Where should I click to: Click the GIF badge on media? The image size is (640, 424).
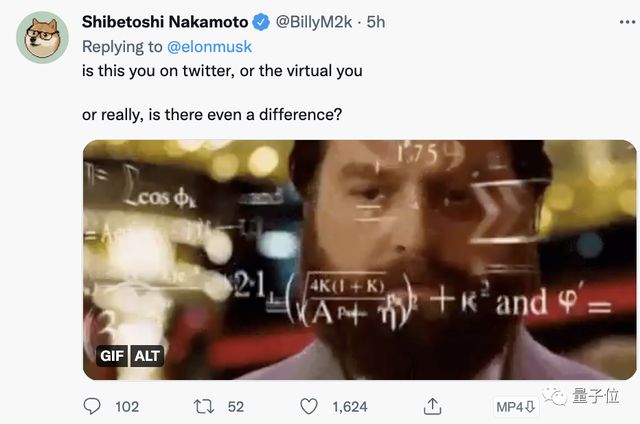tap(112, 355)
